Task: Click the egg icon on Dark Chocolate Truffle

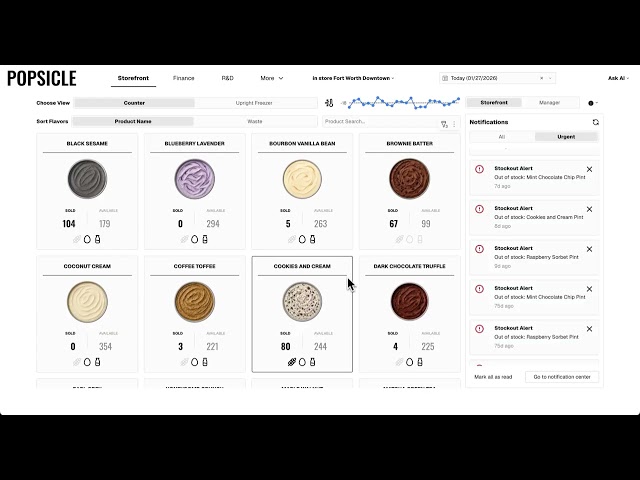Action: (x=409, y=362)
